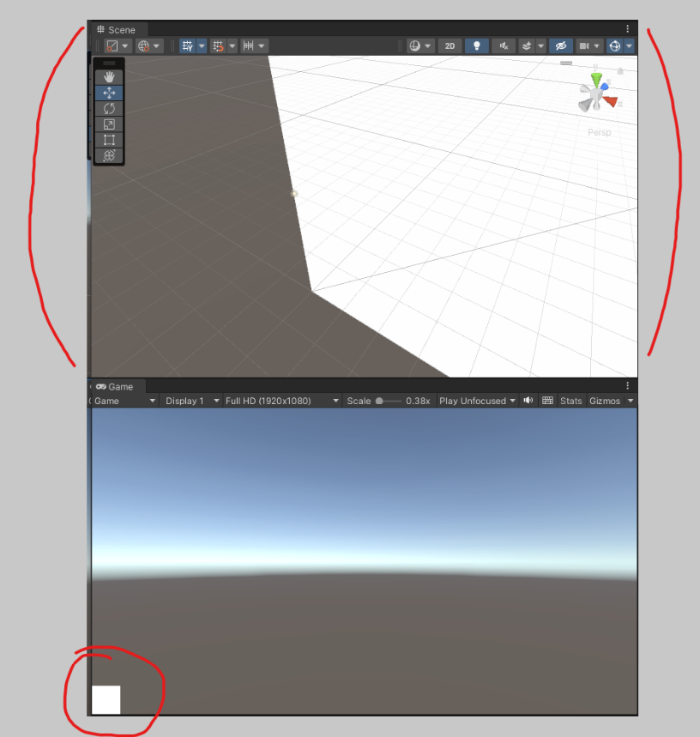The width and height of the screenshot is (700, 737).
Task: Click the Scale slider handle
Action: coord(380,401)
